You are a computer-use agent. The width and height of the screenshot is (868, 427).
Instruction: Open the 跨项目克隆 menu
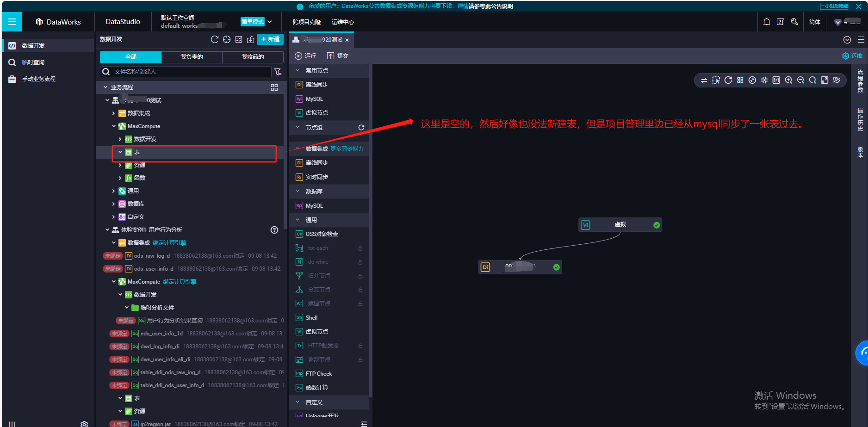tap(306, 22)
